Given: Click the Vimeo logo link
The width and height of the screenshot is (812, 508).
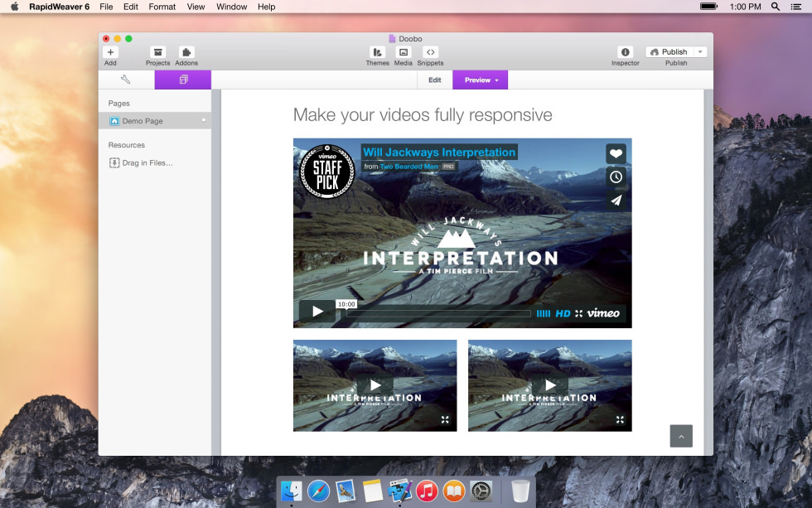Looking at the screenshot, I should coord(603,312).
